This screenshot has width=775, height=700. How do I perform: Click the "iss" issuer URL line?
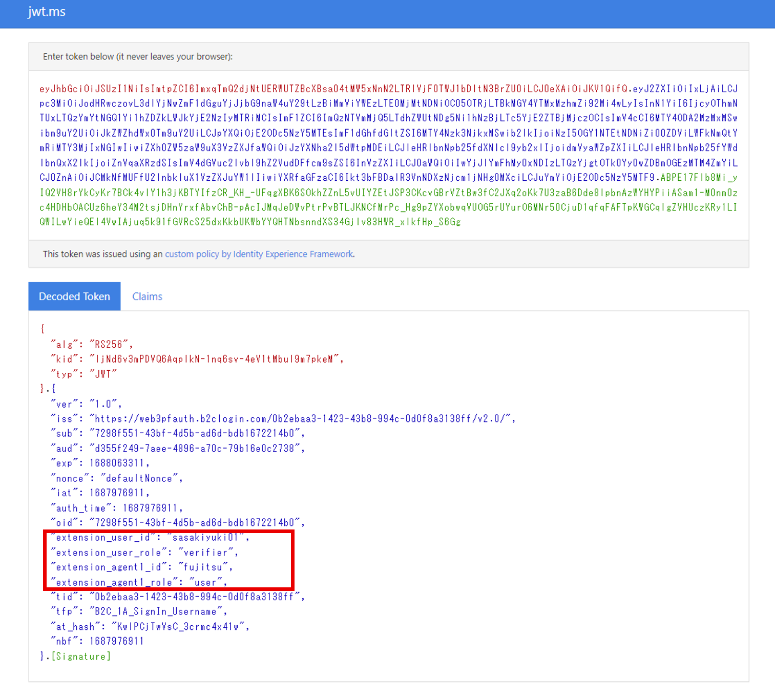(x=283, y=419)
